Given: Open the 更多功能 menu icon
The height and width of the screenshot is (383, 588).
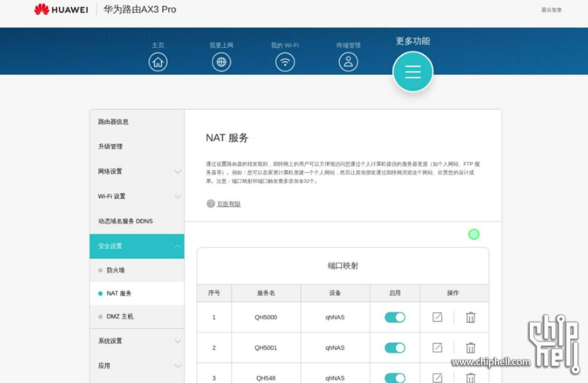Looking at the screenshot, I should click(413, 71).
